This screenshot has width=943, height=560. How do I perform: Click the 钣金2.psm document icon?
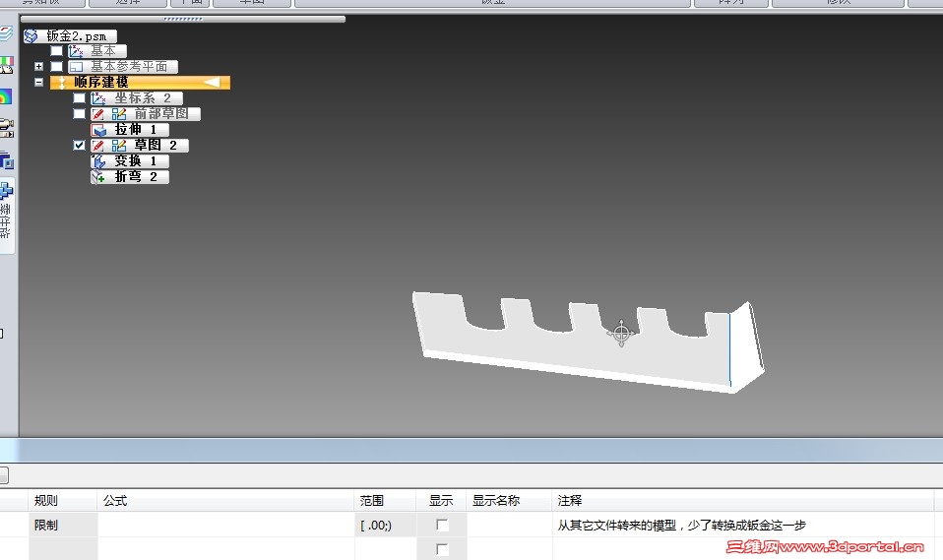[31, 36]
